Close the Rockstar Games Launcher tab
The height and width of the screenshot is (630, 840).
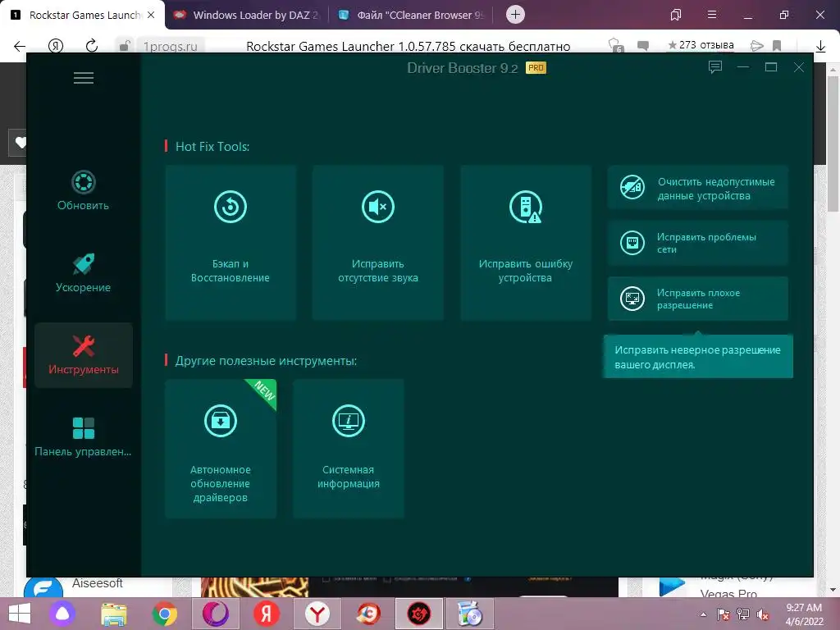click(151, 15)
